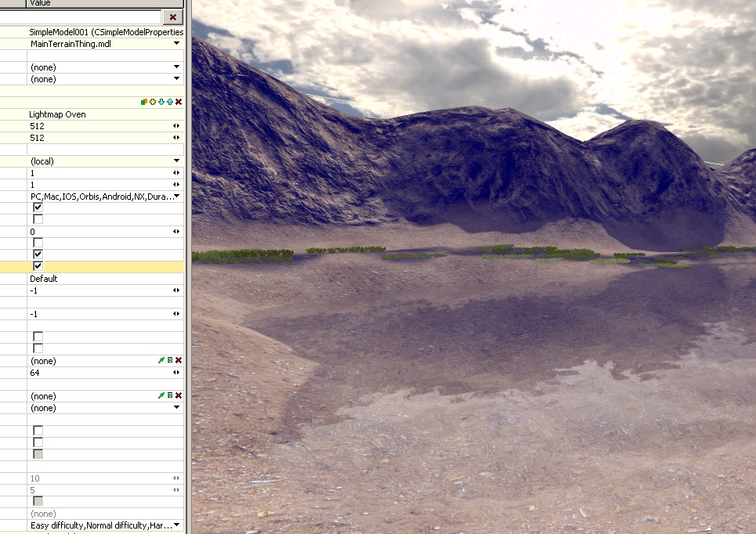Clear the property filter with the red X button
This screenshot has width=756, height=534.
[172, 17]
